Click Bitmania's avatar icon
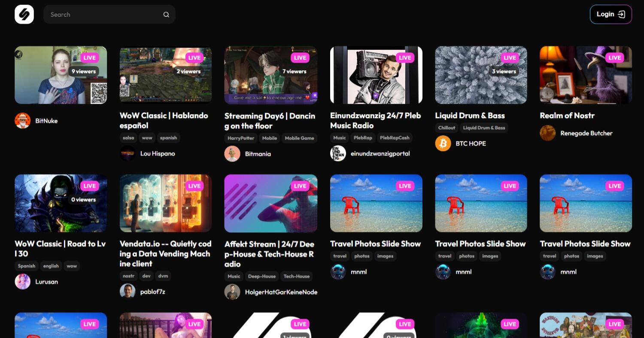Screen dimensions: 644x338 point(232,154)
